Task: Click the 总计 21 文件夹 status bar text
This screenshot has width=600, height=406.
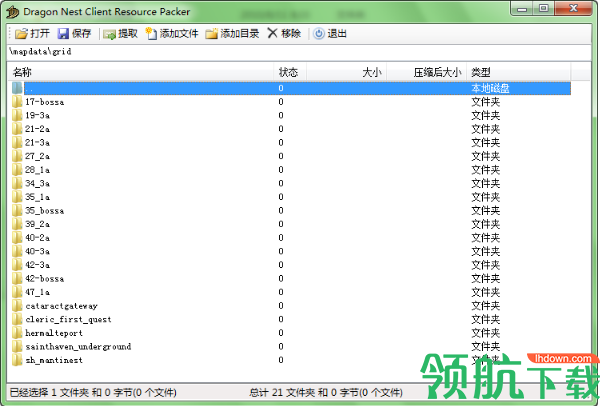Action: (326, 392)
